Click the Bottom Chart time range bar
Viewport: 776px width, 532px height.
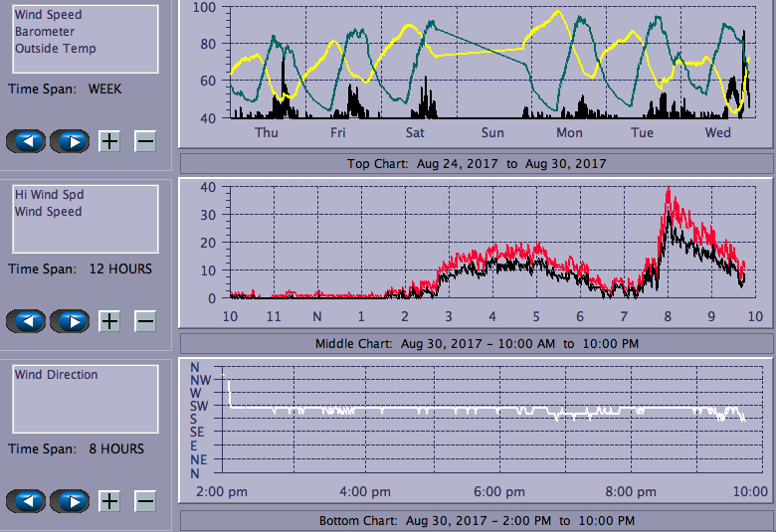pos(476,521)
